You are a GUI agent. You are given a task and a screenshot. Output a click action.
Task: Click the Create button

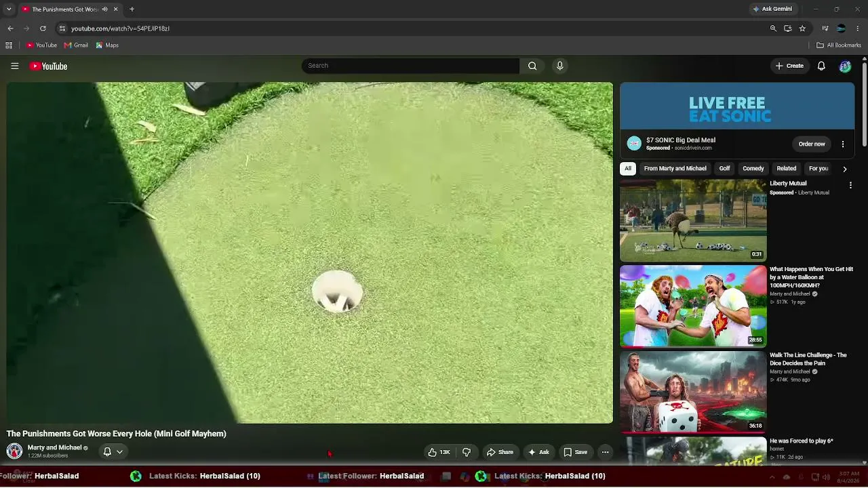790,66
